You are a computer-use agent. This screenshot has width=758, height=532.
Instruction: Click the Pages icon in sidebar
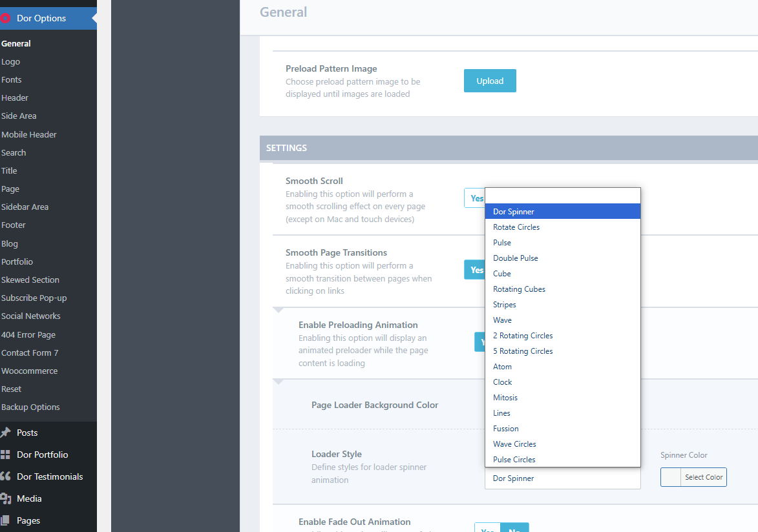[x=5, y=520]
